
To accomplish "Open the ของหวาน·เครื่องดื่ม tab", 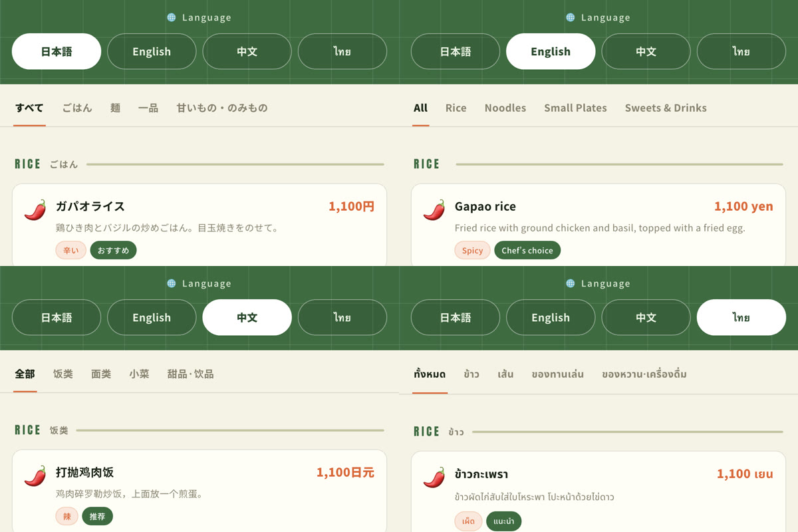I will coord(644,374).
